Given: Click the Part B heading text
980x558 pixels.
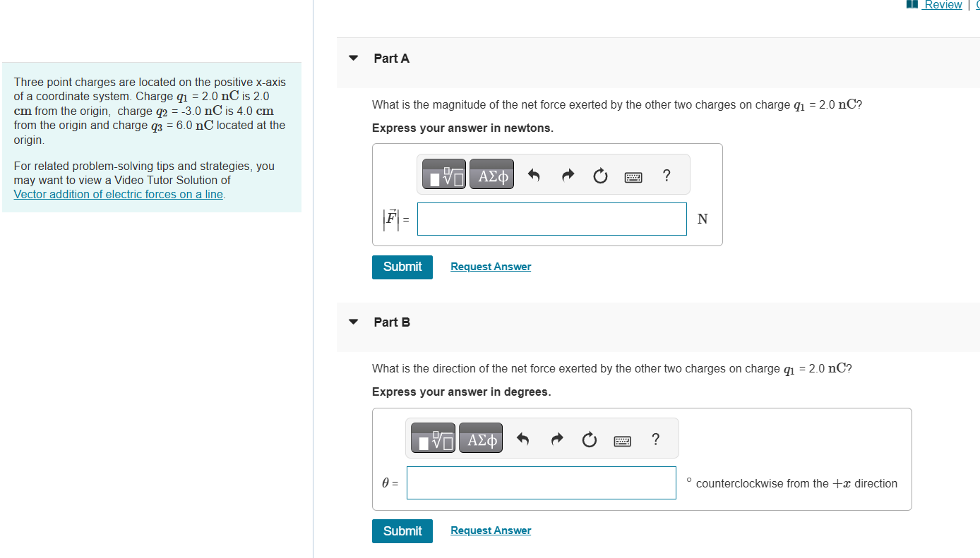Looking at the screenshot, I should coord(392,322).
